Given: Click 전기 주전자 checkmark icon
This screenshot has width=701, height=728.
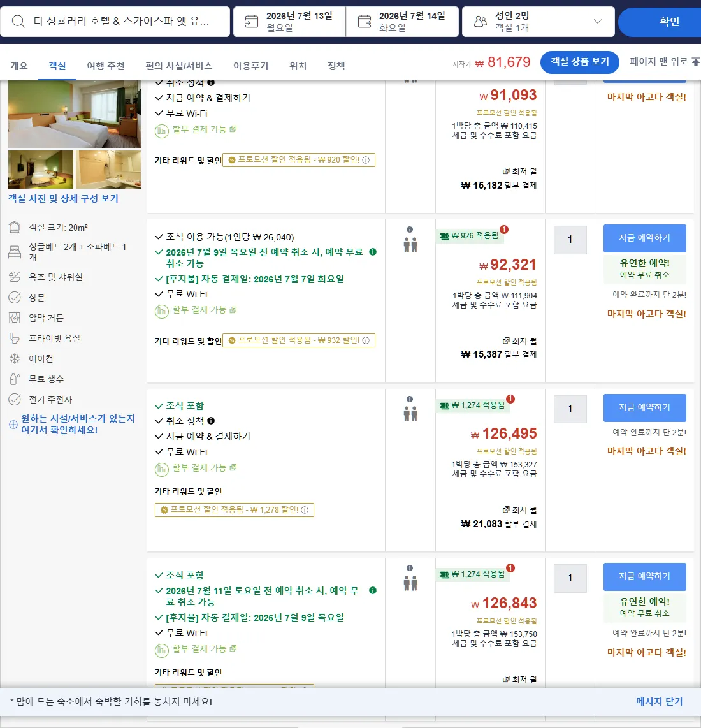Looking at the screenshot, I should pos(15,399).
